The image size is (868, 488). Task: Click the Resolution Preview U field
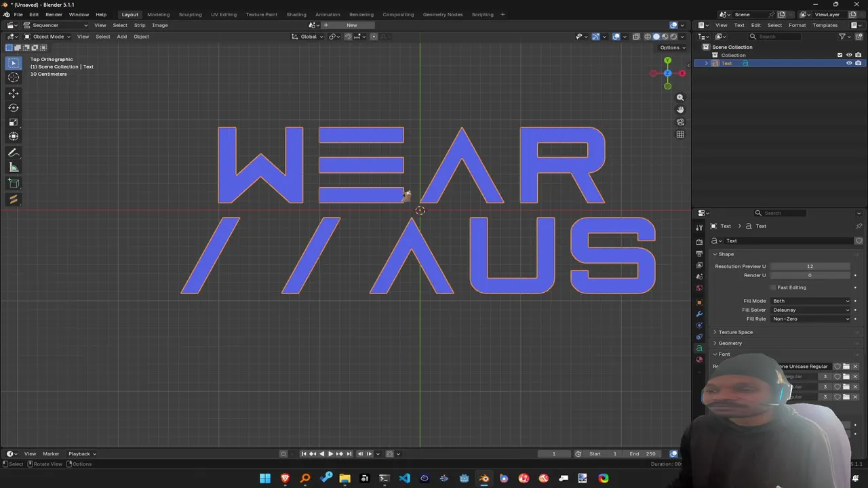810,266
